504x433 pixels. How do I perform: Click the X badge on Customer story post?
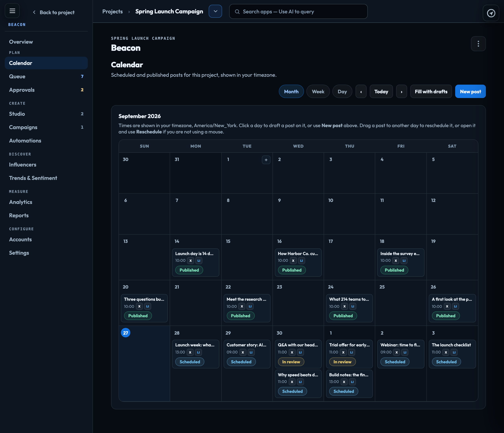[243, 352]
